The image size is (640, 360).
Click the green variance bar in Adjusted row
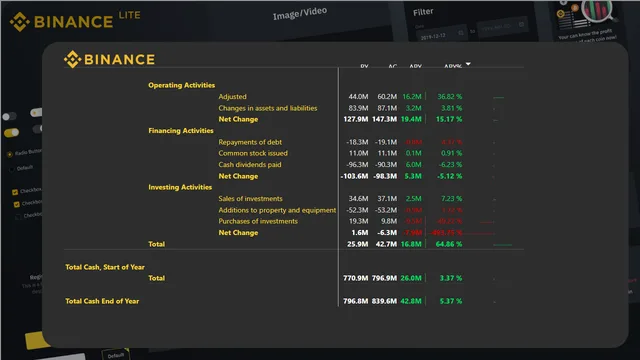click(x=498, y=98)
